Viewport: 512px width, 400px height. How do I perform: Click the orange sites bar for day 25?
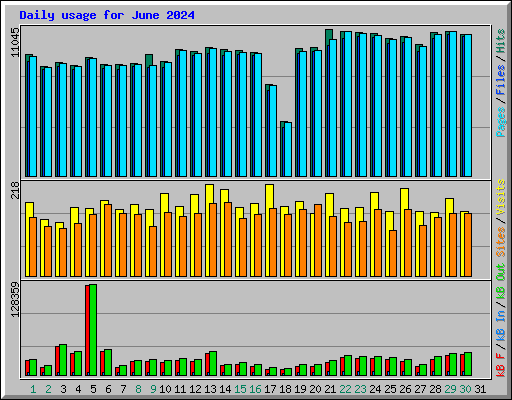(x=393, y=253)
